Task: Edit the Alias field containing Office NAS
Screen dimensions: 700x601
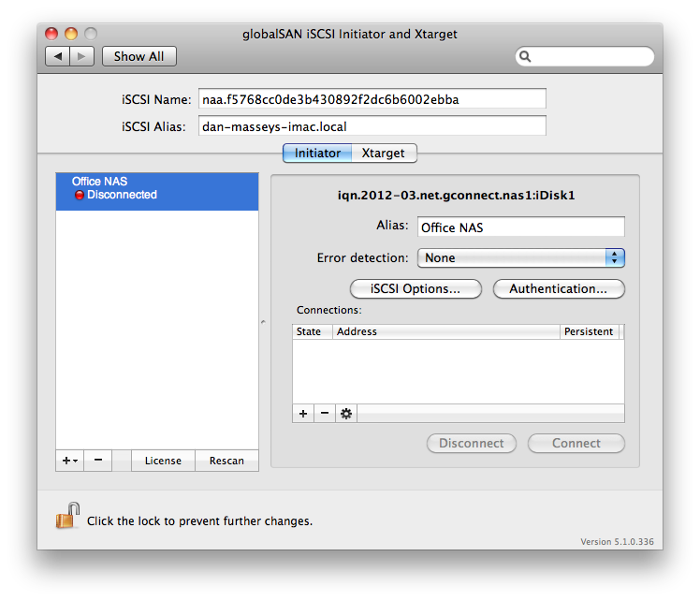Action: 520,227
